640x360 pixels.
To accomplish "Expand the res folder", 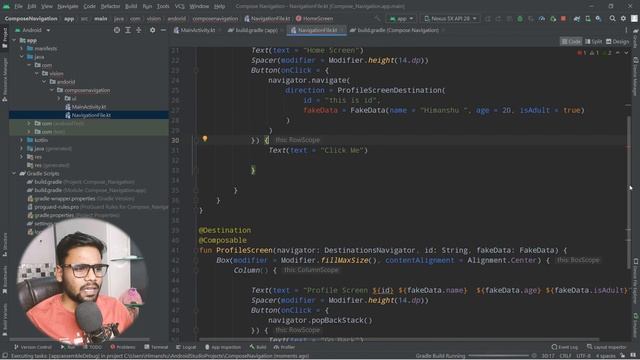I will pyautogui.click(x=22, y=157).
